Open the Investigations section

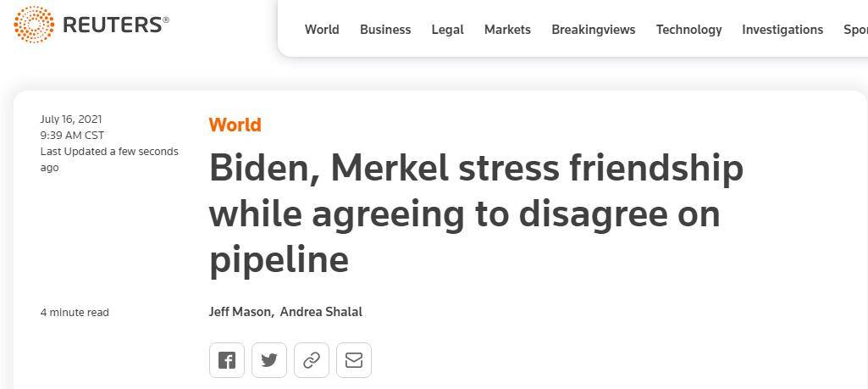(782, 30)
